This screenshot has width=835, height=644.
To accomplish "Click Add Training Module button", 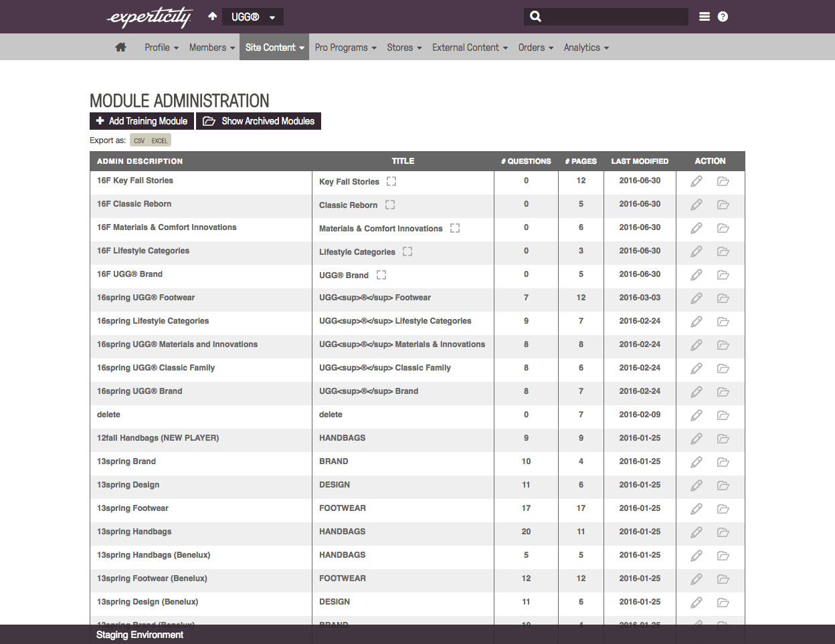I will point(142,121).
